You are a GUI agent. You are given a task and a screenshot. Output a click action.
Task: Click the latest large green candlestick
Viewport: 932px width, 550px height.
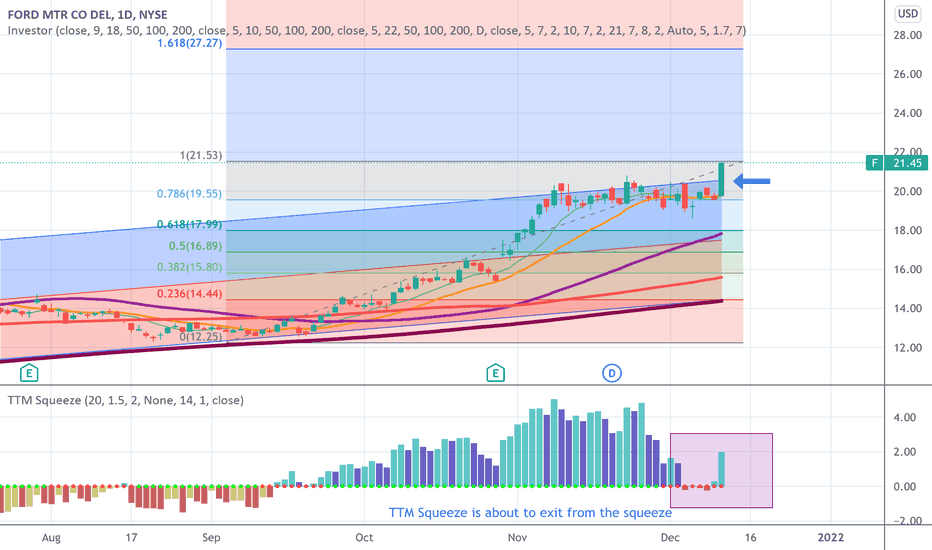click(x=722, y=180)
